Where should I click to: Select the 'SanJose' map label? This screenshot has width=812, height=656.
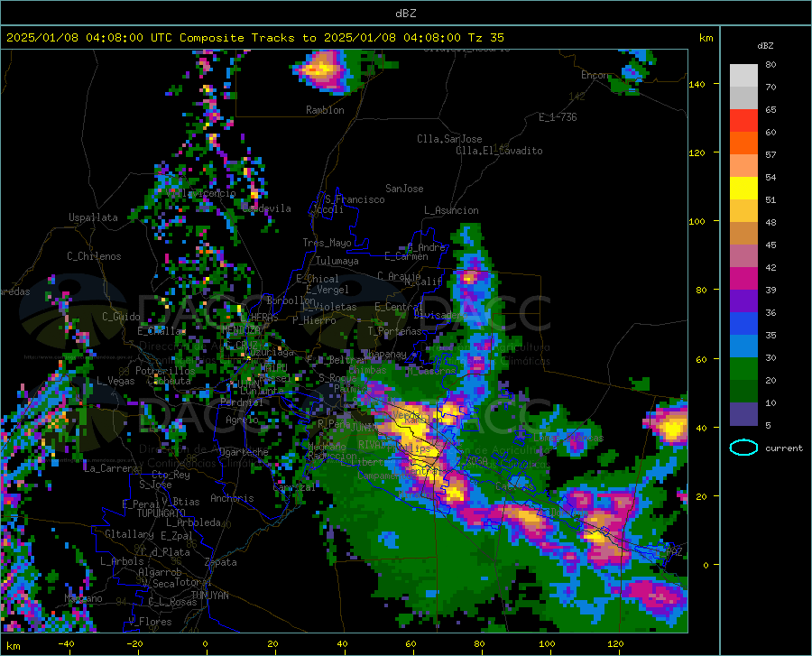click(x=404, y=189)
